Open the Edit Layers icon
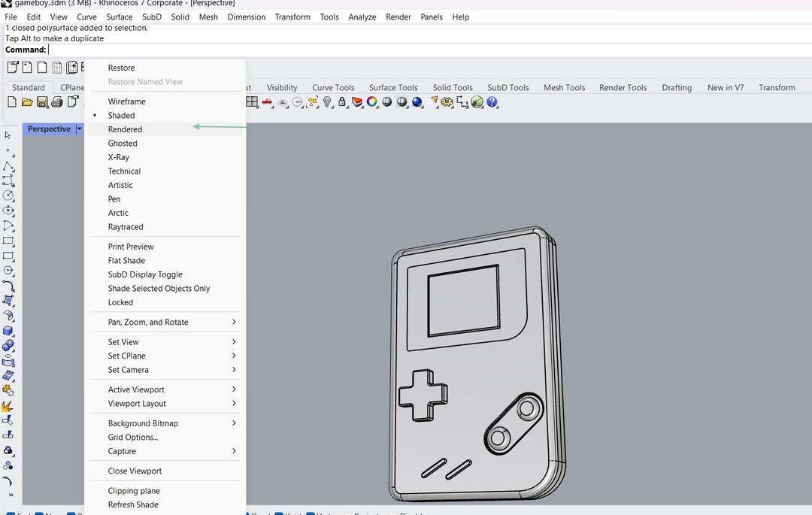This screenshot has width=812, height=515. click(357, 102)
